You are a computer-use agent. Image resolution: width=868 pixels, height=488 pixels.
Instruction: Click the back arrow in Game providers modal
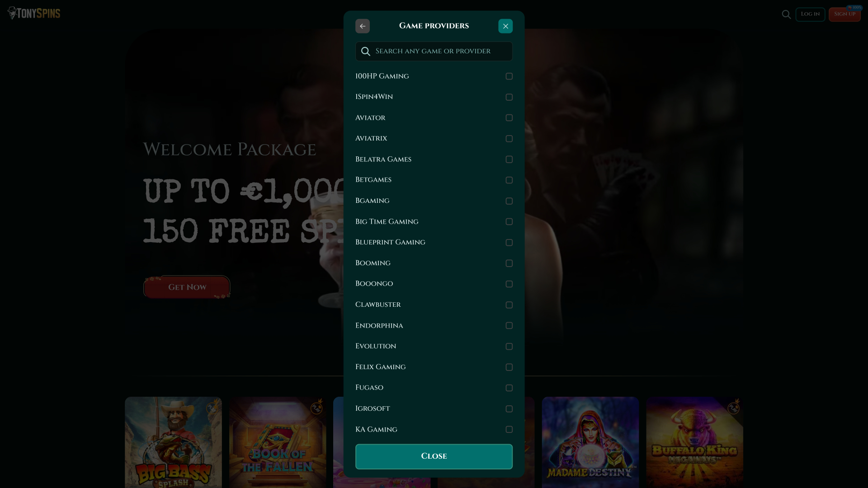click(363, 26)
